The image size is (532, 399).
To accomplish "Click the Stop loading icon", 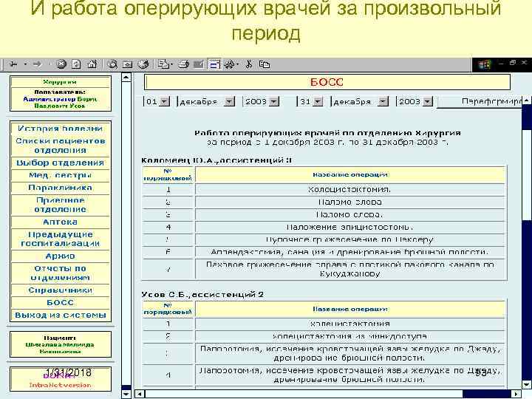I will [x=61, y=64].
